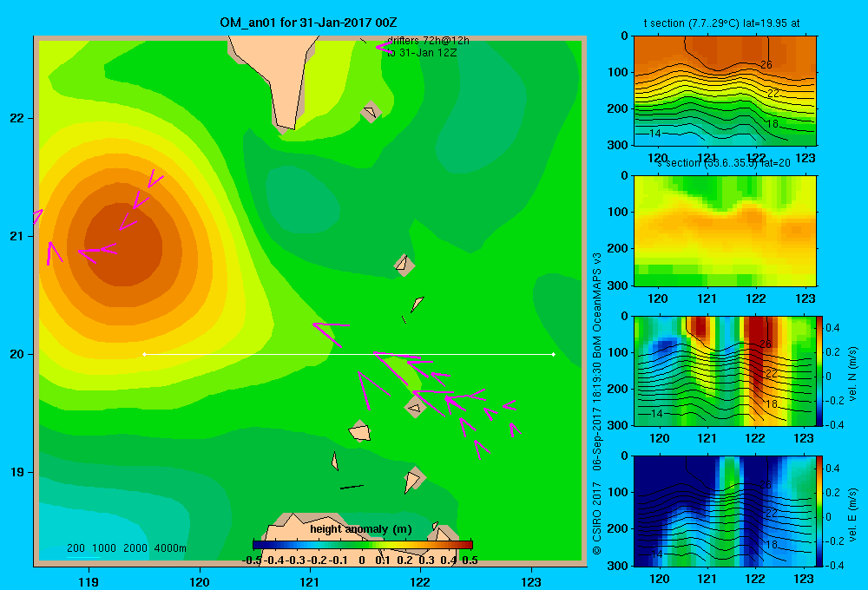
Task: Click the dark orange eddy core on the map
Action: pos(123,245)
